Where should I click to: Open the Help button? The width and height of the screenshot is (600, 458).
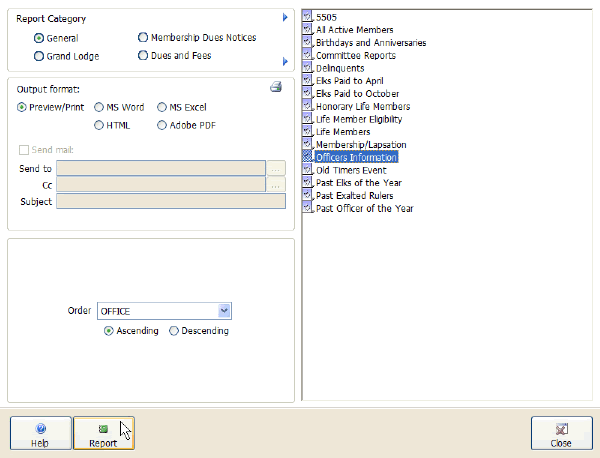(x=40, y=434)
